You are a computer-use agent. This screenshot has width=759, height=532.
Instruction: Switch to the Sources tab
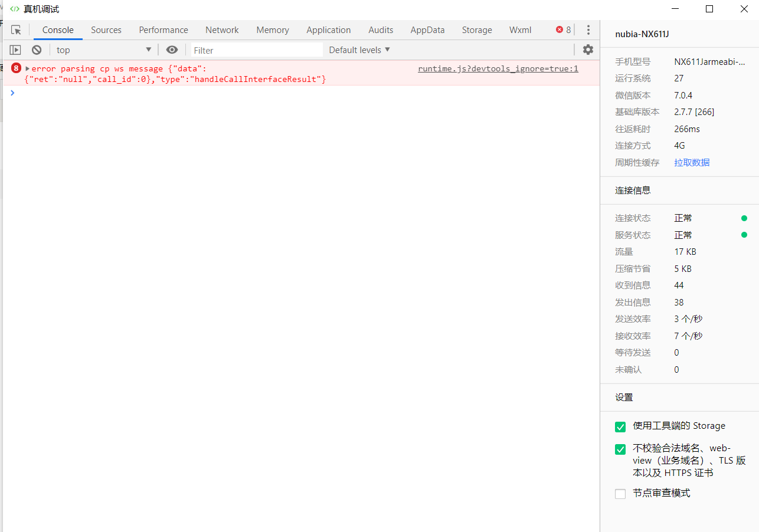(106, 30)
